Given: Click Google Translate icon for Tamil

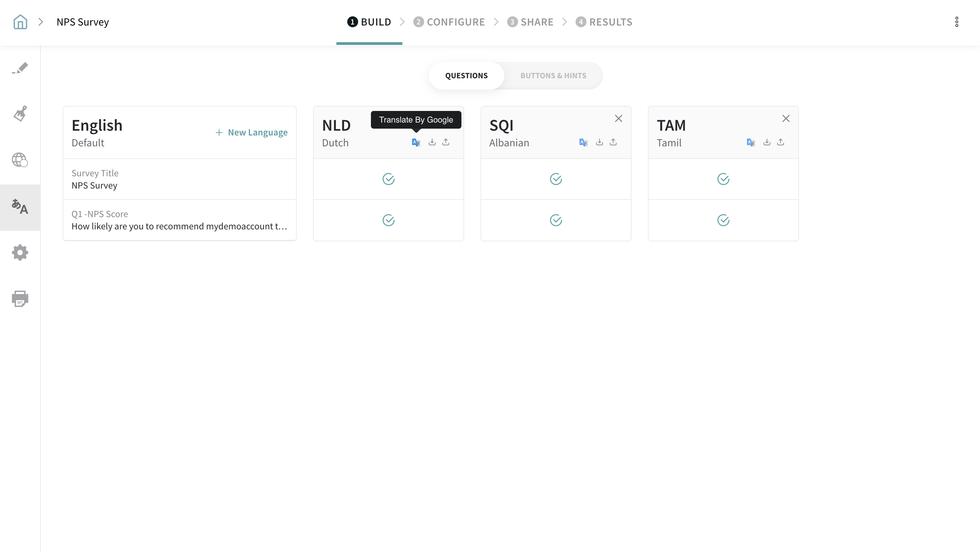Looking at the screenshot, I should point(751,142).
